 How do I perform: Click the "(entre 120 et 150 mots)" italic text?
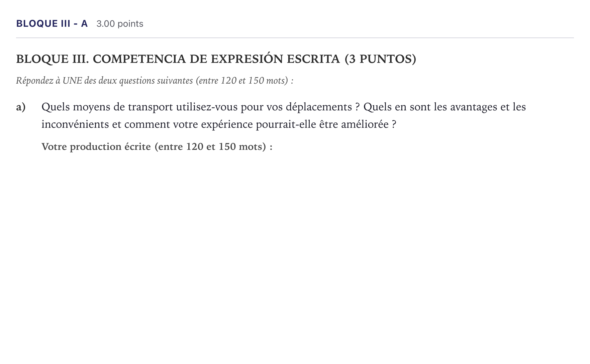click(x=242, y=81)
